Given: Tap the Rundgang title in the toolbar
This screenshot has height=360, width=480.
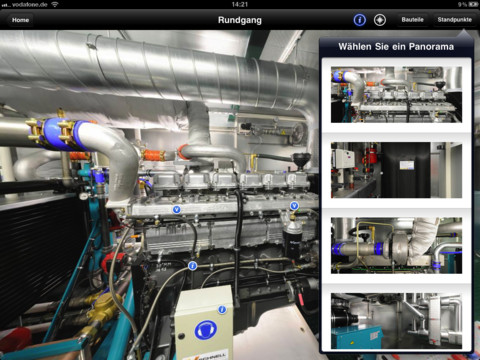Looking at the screenshot, I should pyautogui.click(x=240, y=20).
